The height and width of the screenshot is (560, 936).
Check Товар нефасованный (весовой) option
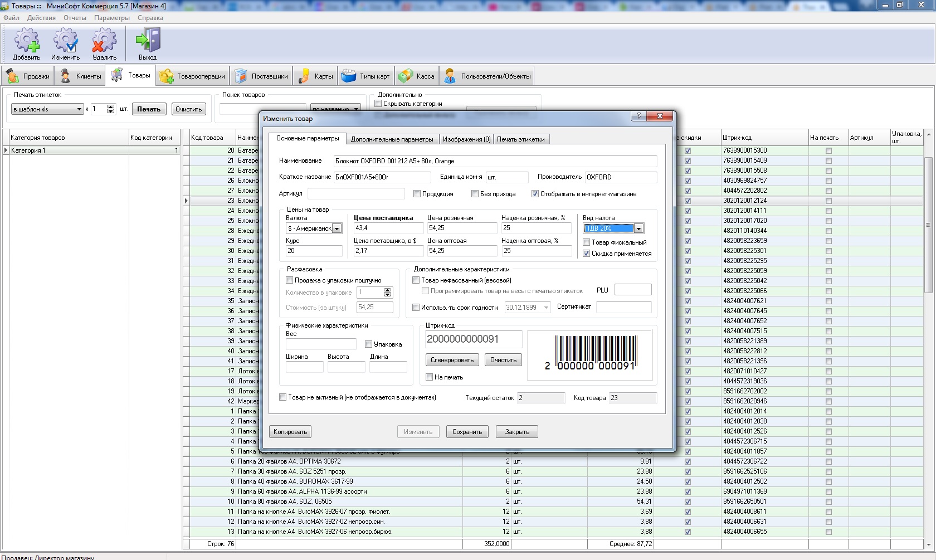[x=416, y=280]
